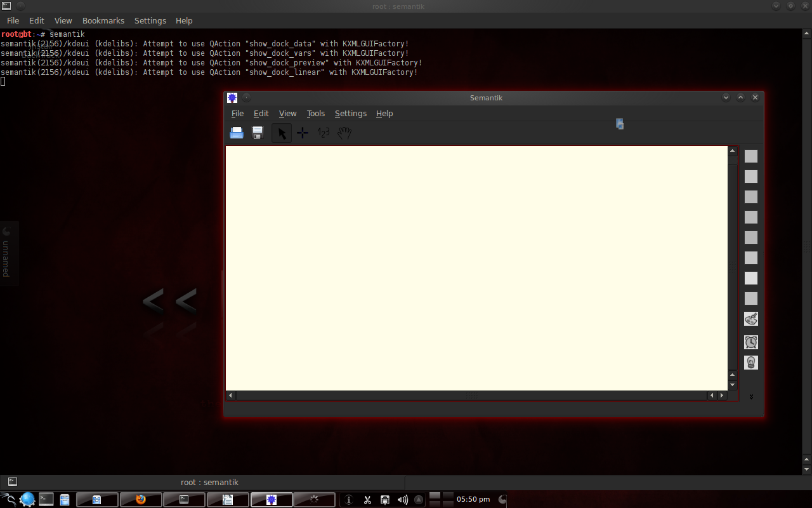
Task: Open Semantik Tools menu
Action: [316, 114]
